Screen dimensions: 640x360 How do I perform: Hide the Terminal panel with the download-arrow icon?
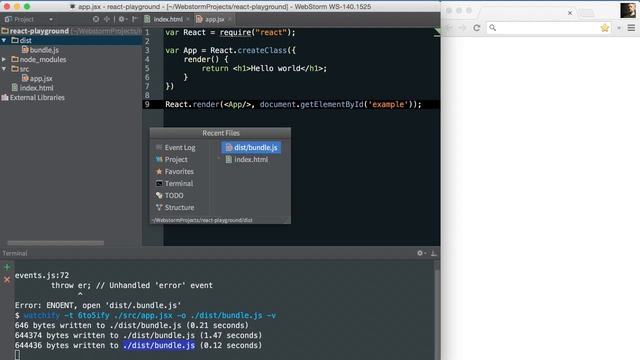pyautogui.click(x=433, y=253)
